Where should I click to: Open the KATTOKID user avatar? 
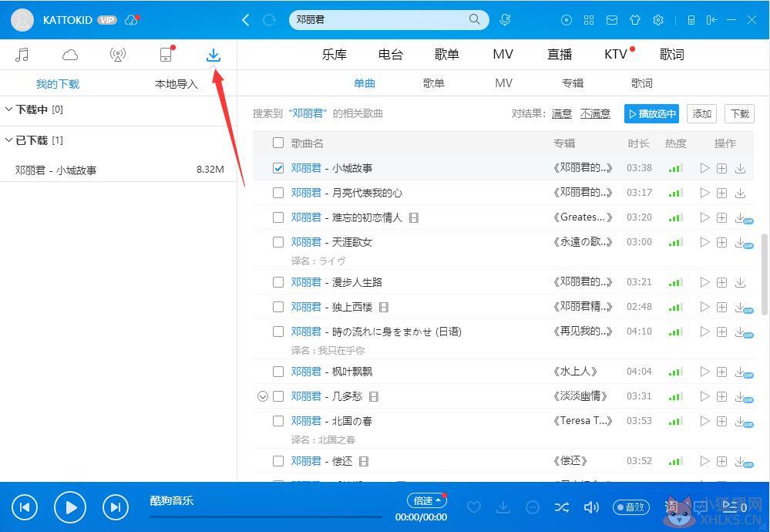tap(22, 19)
